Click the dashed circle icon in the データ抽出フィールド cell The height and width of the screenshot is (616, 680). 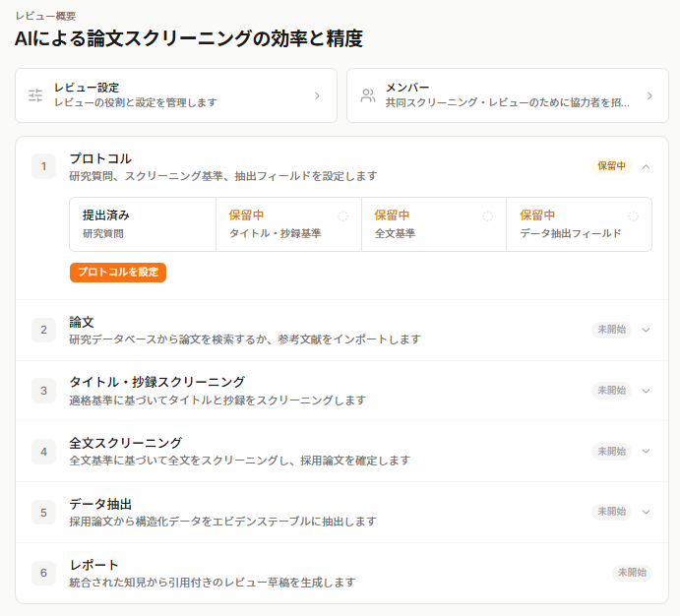pyautogui.click(x=633, y=216)
